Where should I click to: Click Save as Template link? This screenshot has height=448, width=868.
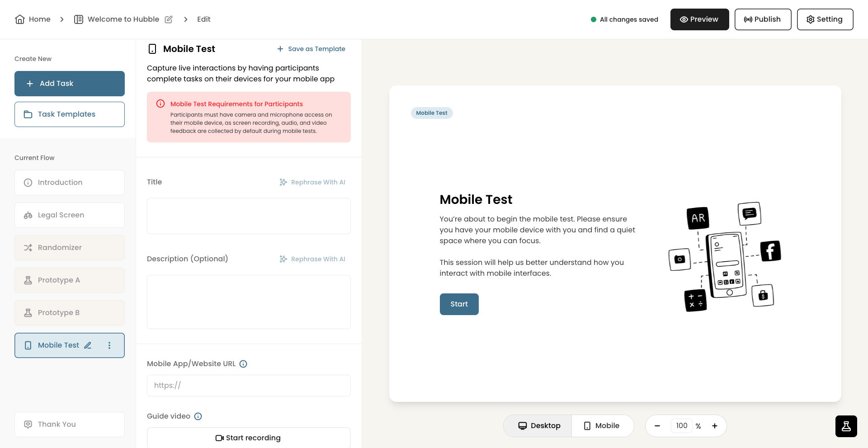[x=311, y=49]
